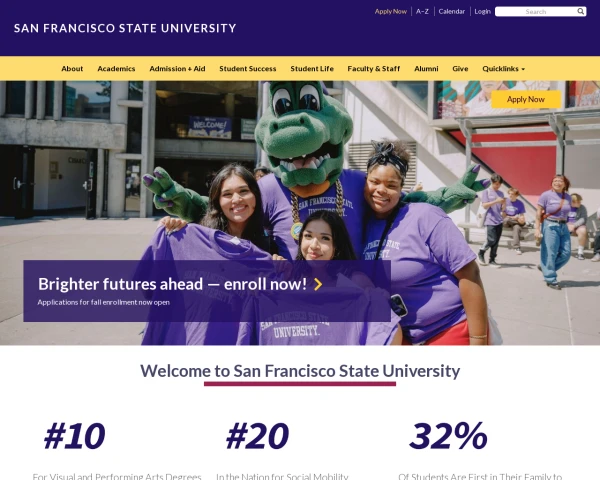Open the About menu item
Screen dimensions: 600x480
(72, 68)
